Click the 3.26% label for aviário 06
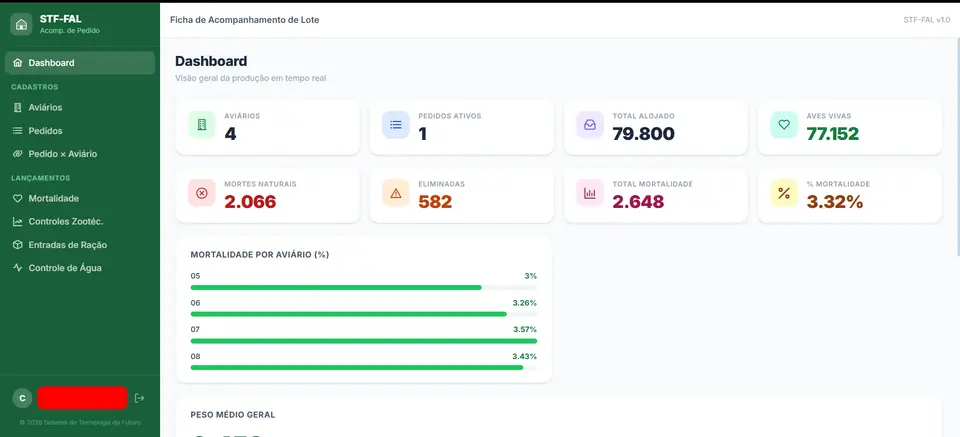Screen dimensions: 960x437 [525, 302]
